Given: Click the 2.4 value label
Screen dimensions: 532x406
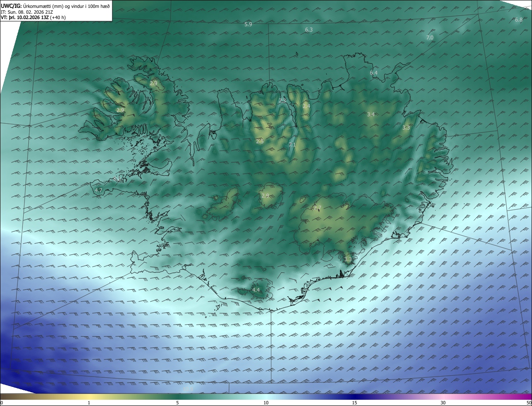Looking at the screenshot, I should tap(306, 106).
